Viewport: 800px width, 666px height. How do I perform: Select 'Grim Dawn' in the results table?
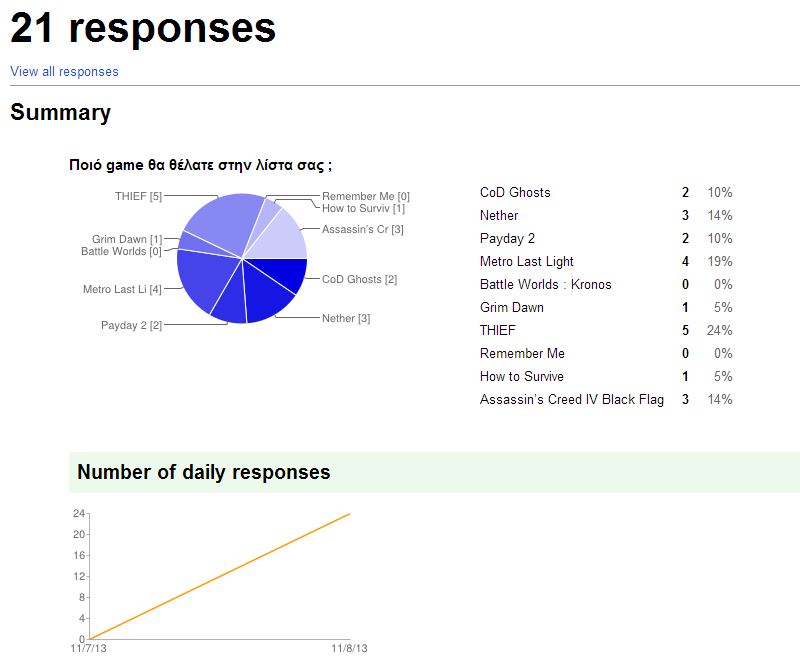[512, 307]
